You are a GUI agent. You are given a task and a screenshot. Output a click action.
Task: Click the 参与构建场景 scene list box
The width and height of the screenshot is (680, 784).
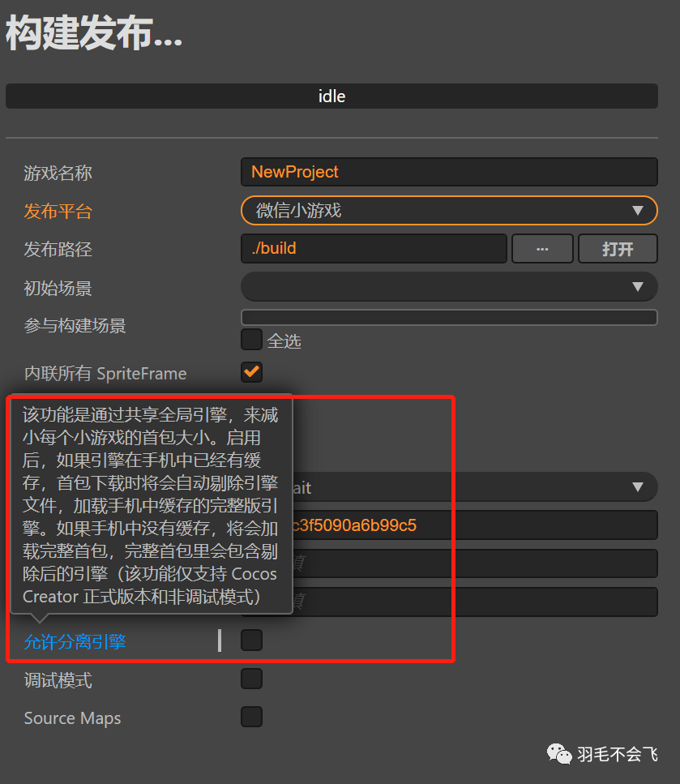click(449, 318)
